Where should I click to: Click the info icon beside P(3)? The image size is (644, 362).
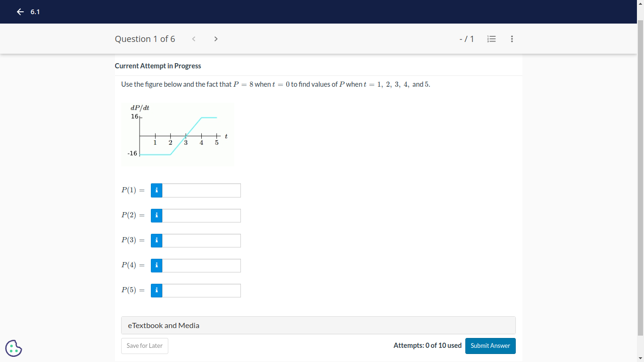(157, 240)
